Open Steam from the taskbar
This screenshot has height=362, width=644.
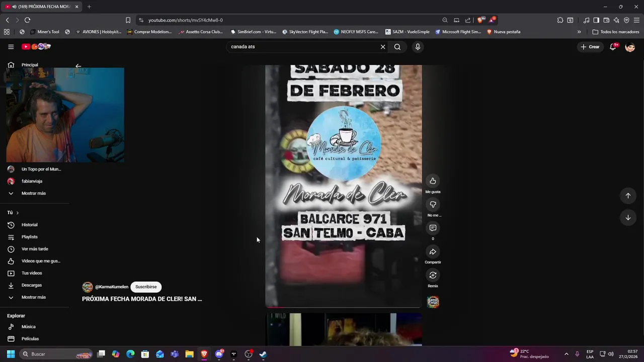pos(263,354)
